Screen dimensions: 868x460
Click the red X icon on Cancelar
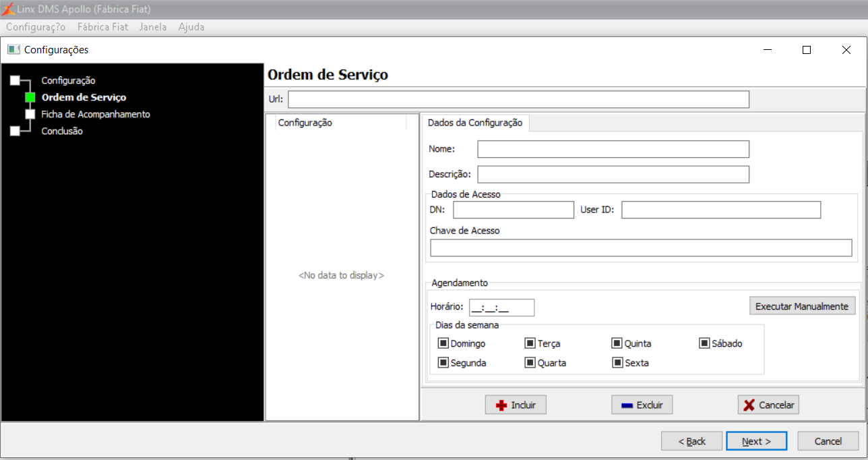[x=749, y=405]
